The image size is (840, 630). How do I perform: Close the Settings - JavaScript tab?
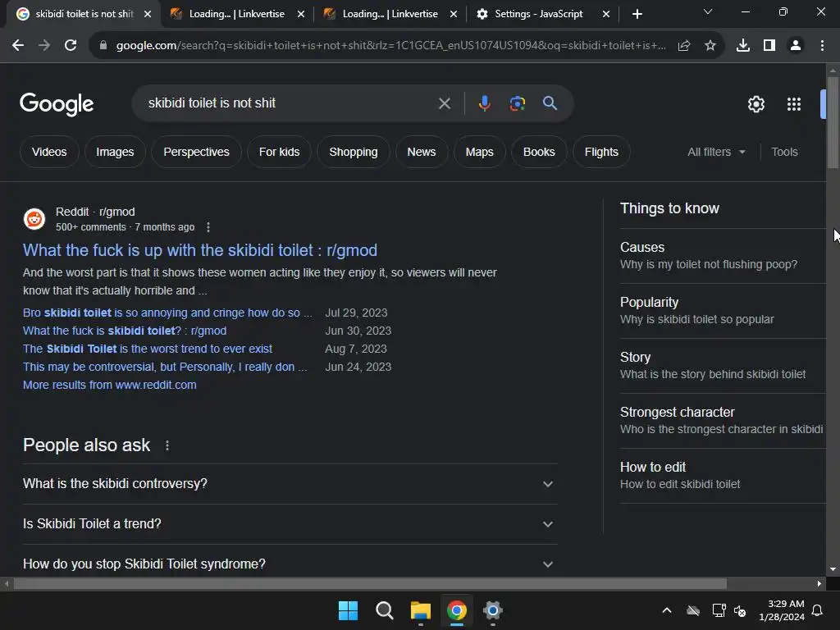(x=606, y=14)
